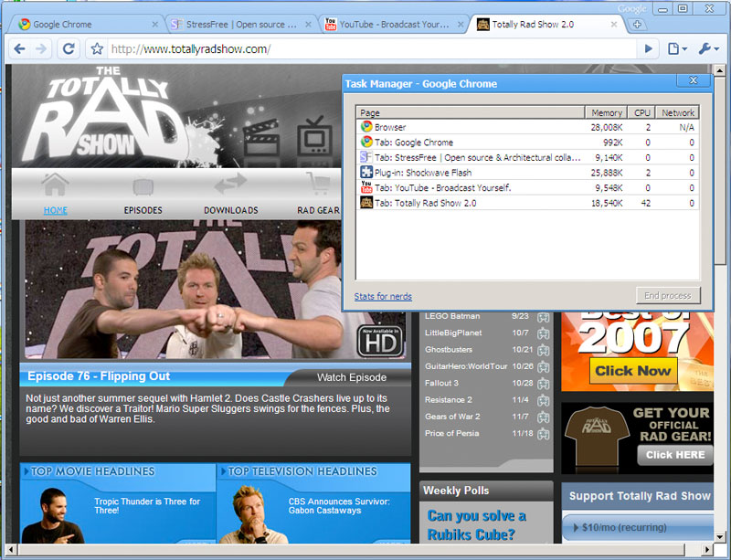The image size is (731, 560).
Task: Open the page control menu icon
Action: click(x=677, y=48)
